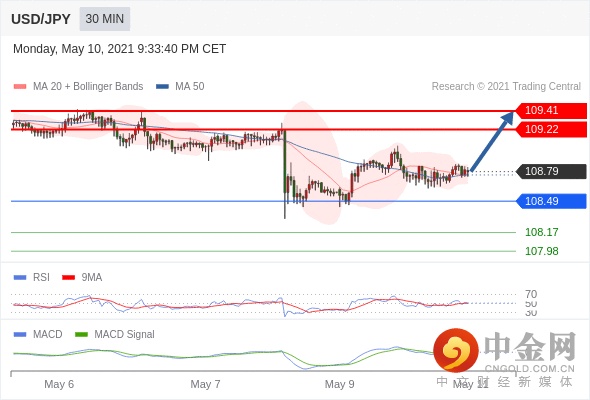590x400 pixels.
Task: Click the 30 MIN timeframe button
Action: point(105,19)
